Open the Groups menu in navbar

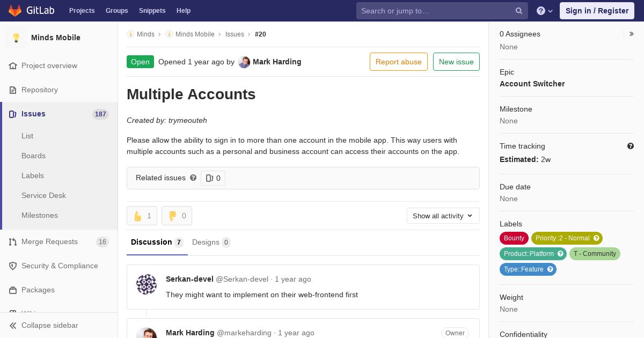116,11
